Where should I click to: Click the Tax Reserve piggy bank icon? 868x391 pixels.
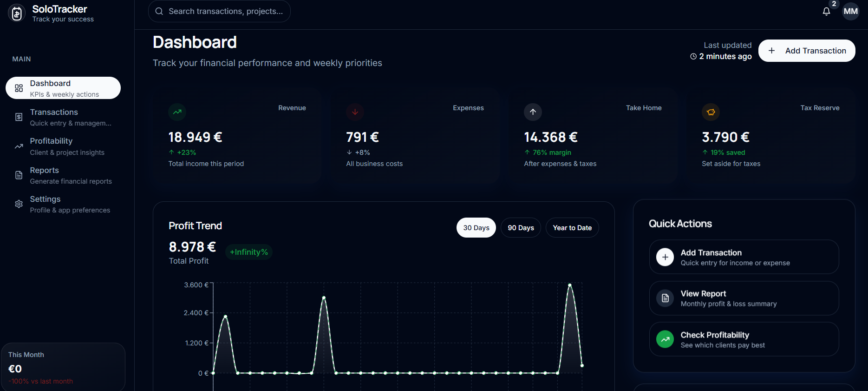pos(711,112)
